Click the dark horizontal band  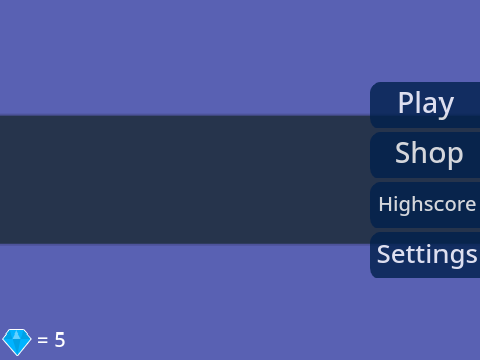coord(185,180)
